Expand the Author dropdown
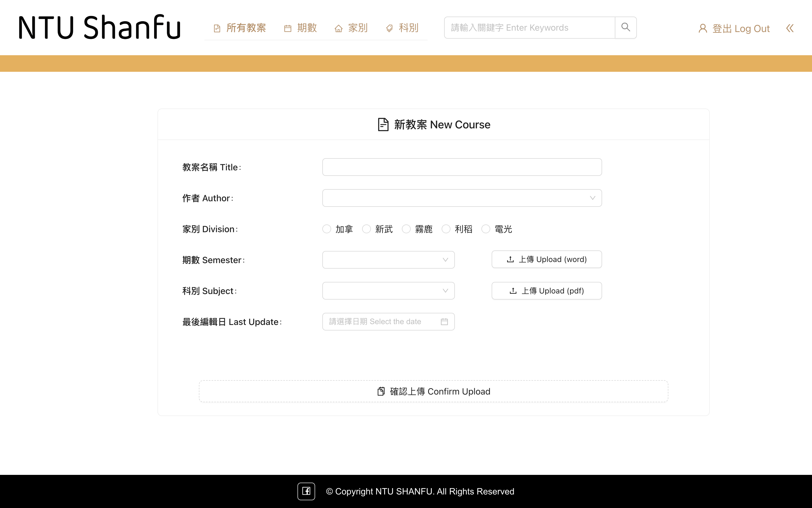The height and width of the screenshot is (508, 812). (462, 198)
